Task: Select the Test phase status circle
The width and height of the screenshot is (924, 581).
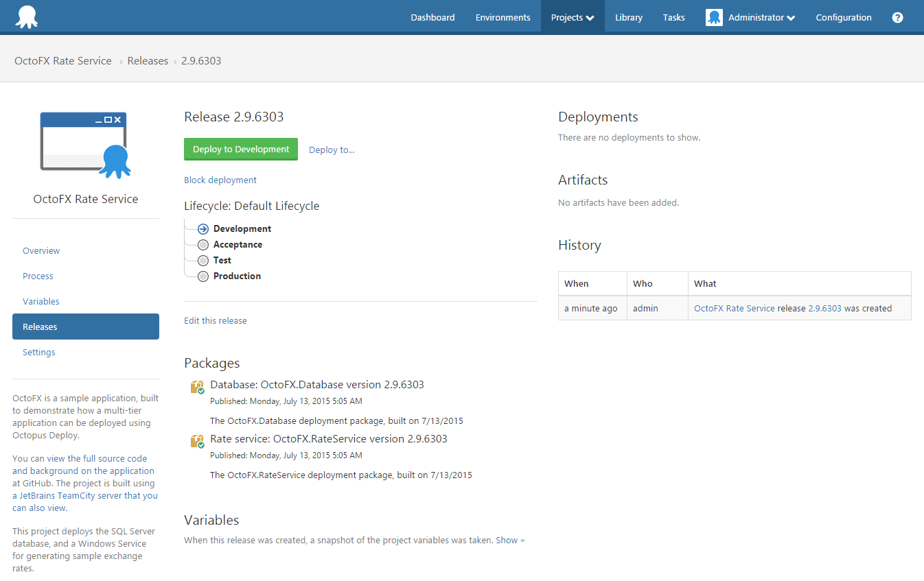Action: [x=203, y=260]
